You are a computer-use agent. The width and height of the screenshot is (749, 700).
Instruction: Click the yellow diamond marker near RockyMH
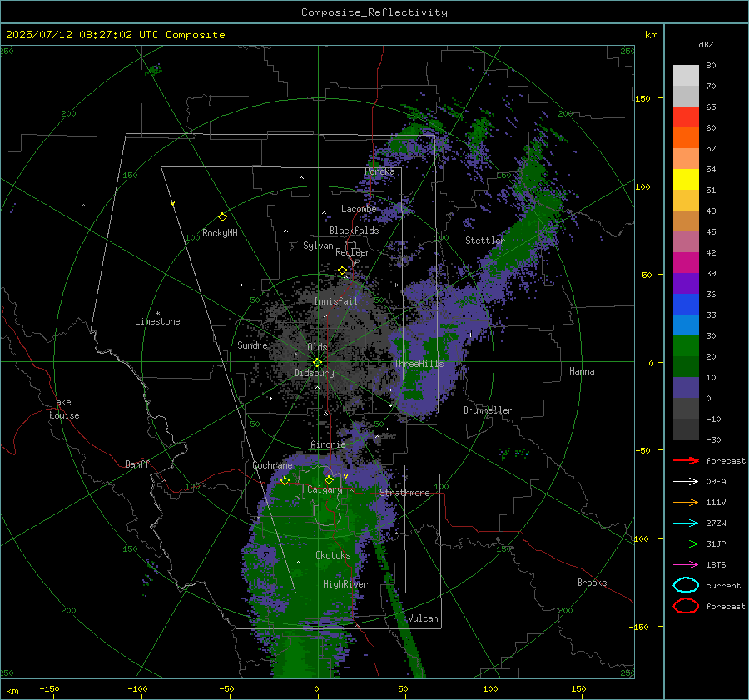pos(222,217)
